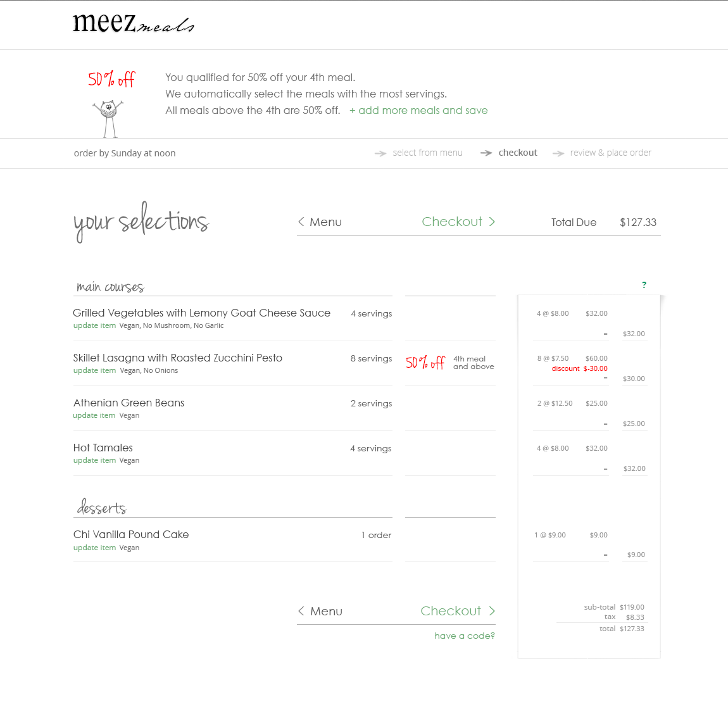Image resolution: width=728 pixels, height=709 pixels.
Task: Update item for Grilled Vegetables with Goat Cheese
Action: click(x=94, y=325)
